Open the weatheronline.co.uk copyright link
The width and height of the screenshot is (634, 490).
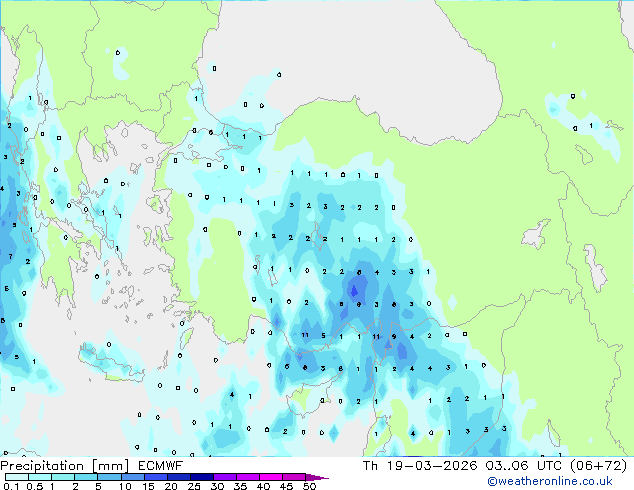pos(549,481)
